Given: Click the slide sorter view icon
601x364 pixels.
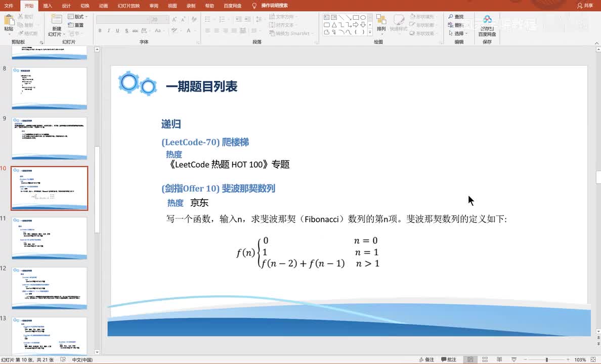Looking at the screenshot, I should pos(485,359).
